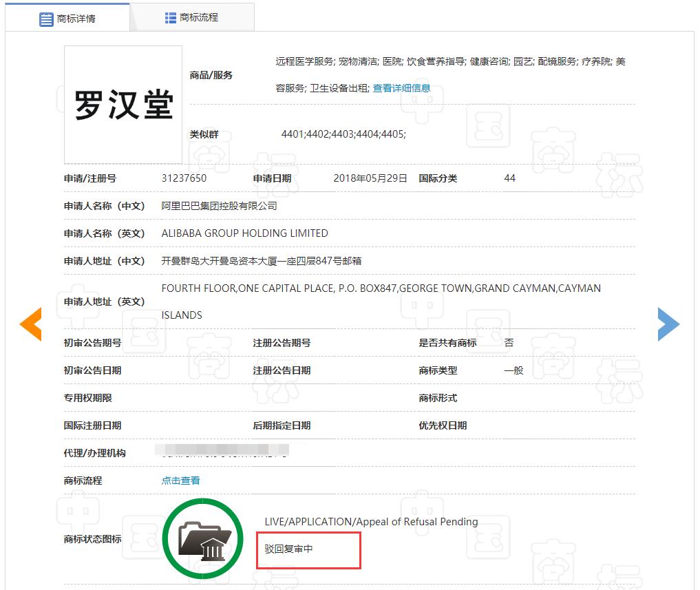This screenshot has height=590, width=700.
Task: Click the 商标类型 value 一般
Action: pyautogui.click(x=513, y=370)
